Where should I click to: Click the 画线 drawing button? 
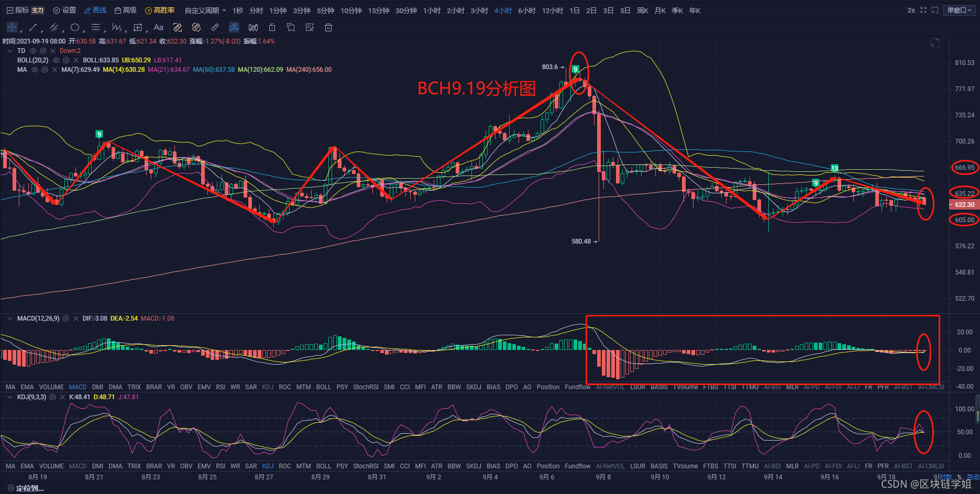(x=95, y=10)
